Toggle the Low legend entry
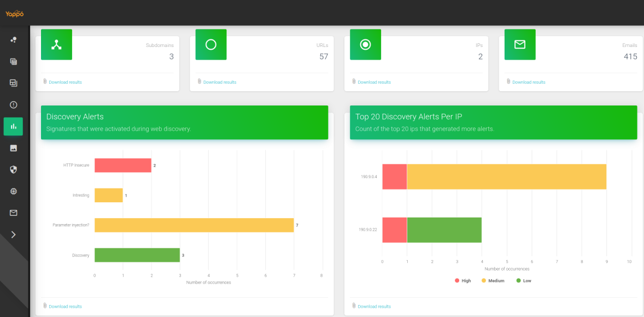 point(524,281)
